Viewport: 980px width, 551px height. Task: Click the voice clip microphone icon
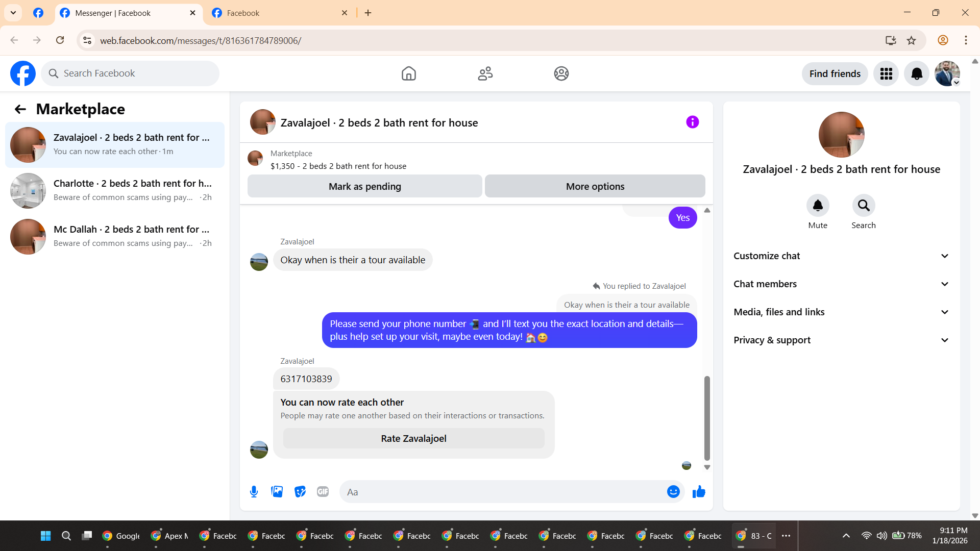tap(254, 492)
